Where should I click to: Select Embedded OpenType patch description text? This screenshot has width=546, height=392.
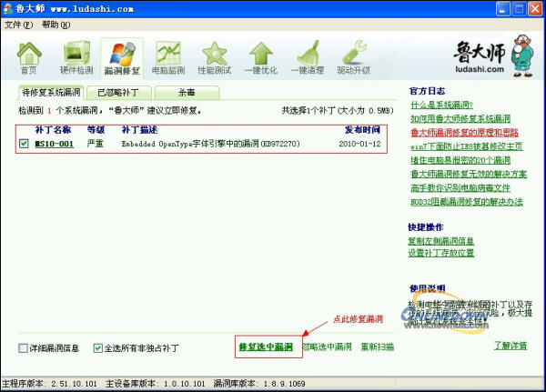(x=211, y=144)
